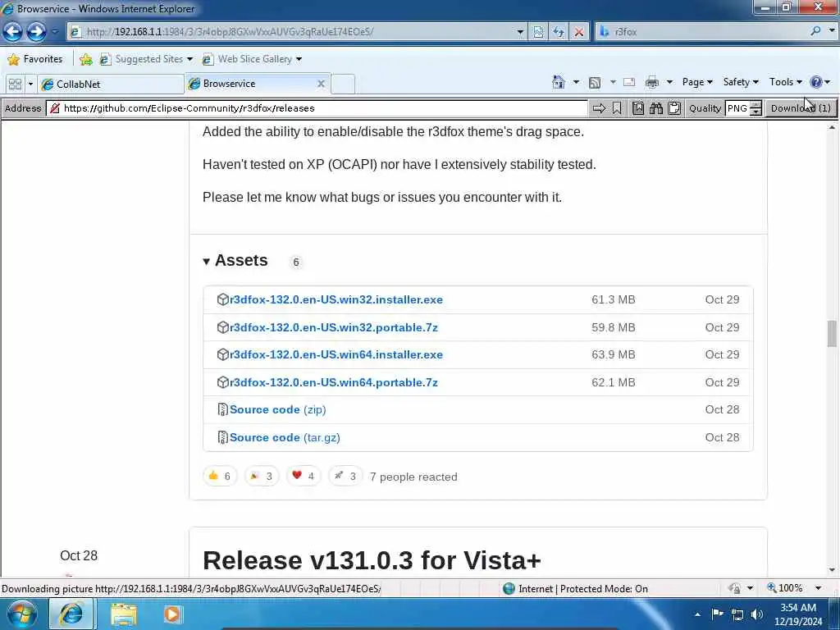Click the rocket reaction 3

(x=345, y=477)
